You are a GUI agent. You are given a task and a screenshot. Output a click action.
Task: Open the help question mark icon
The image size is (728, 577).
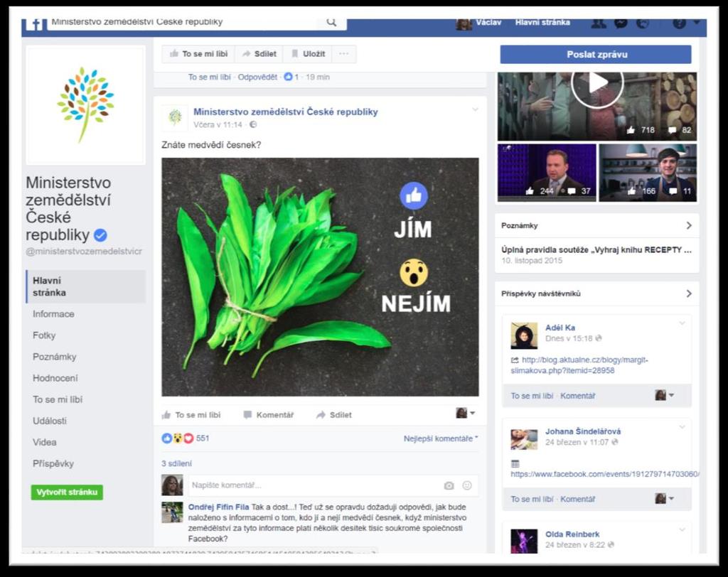pyautogui.click(x=679, y=23)
